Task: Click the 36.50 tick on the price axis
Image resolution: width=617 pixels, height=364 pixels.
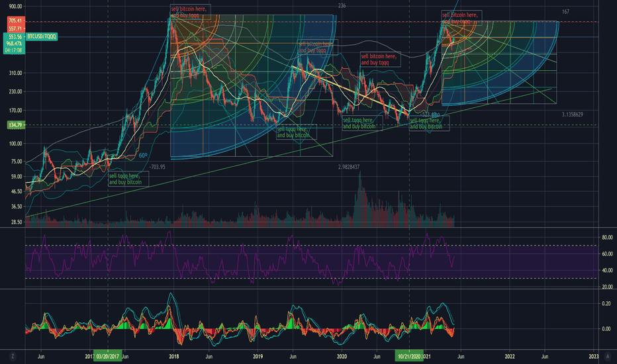Action: 17,206
